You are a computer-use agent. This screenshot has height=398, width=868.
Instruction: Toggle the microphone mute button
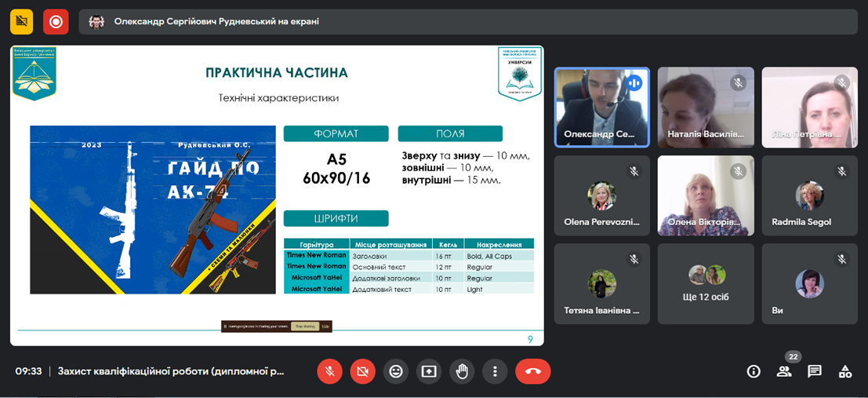pos(329,371)
